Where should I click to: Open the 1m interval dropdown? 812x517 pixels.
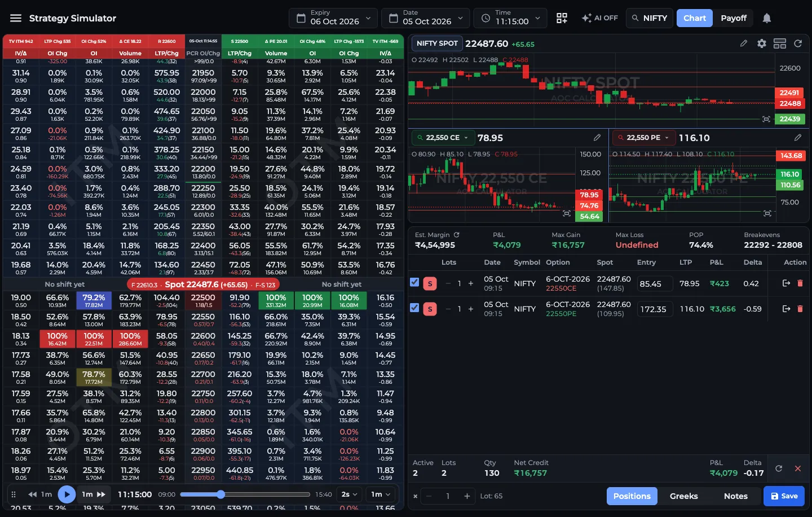point(380,494)
